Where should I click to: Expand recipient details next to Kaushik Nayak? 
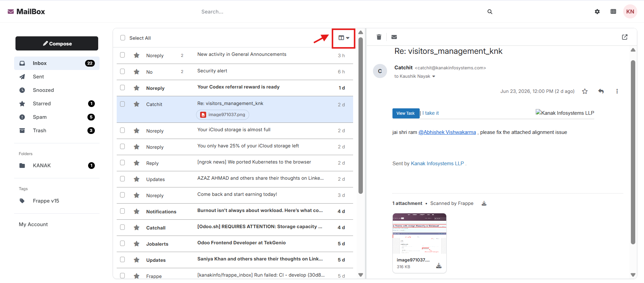click(x=433, y=76)
